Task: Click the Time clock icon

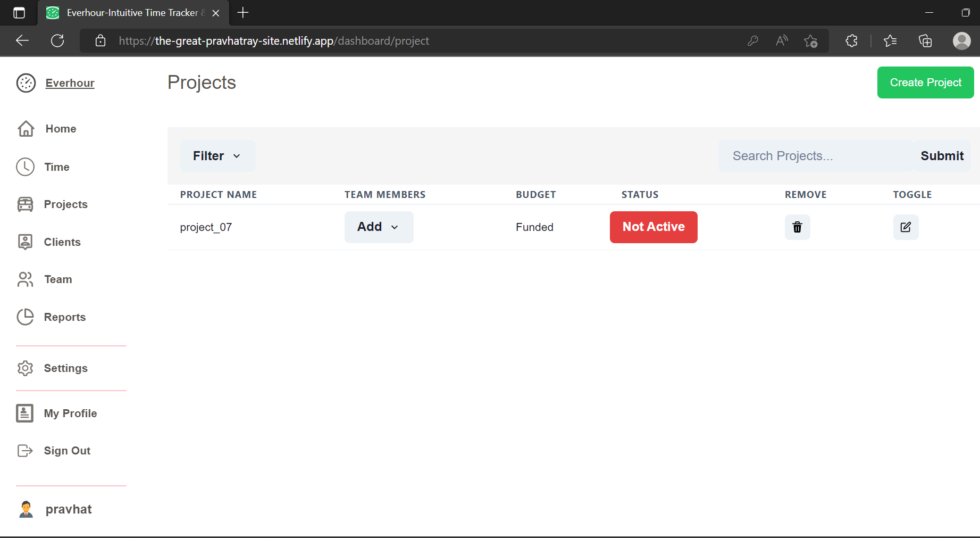Action: (x=26, y=167)
